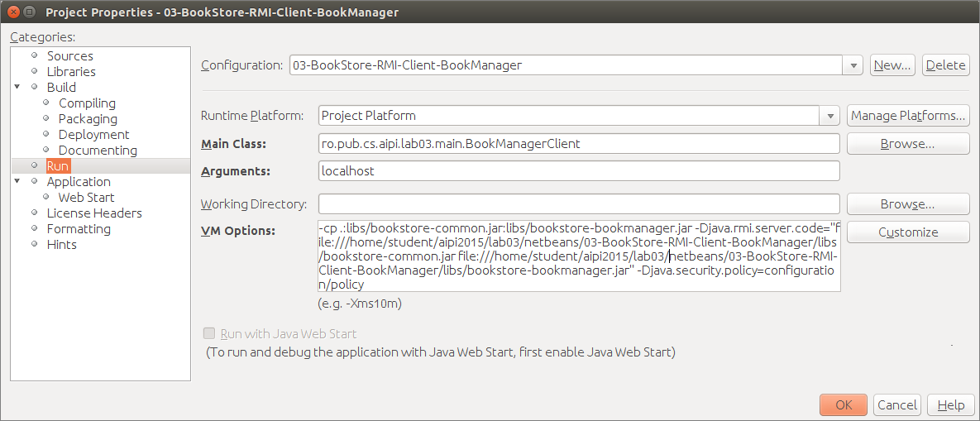Click the "(e.g. -Xms10m)" hint text
The image size is (980, 421).
(x=360, y=304)
